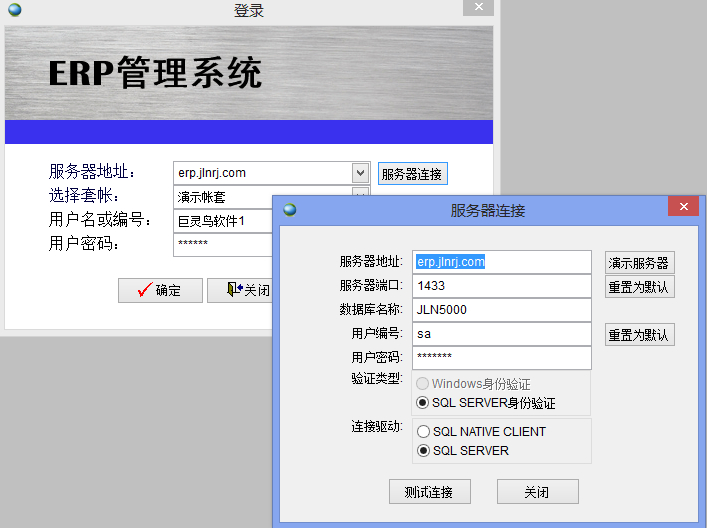This screenshot has height=528, width=707.
Task: Click the 服务器连接 button beside server address
Action: (x=412, y=173)
